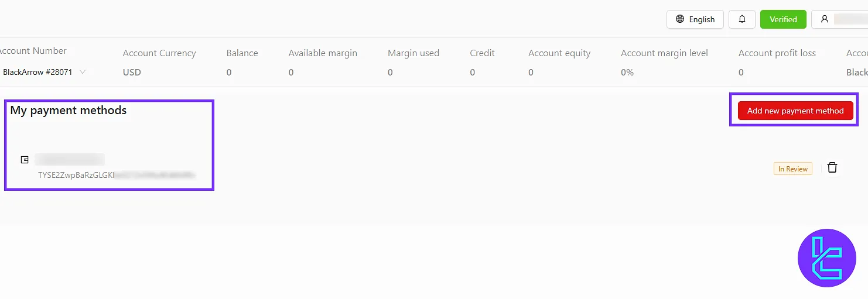Click the Balance column label
The width and height of the screenshot is (868, 299).
[242, 53]
